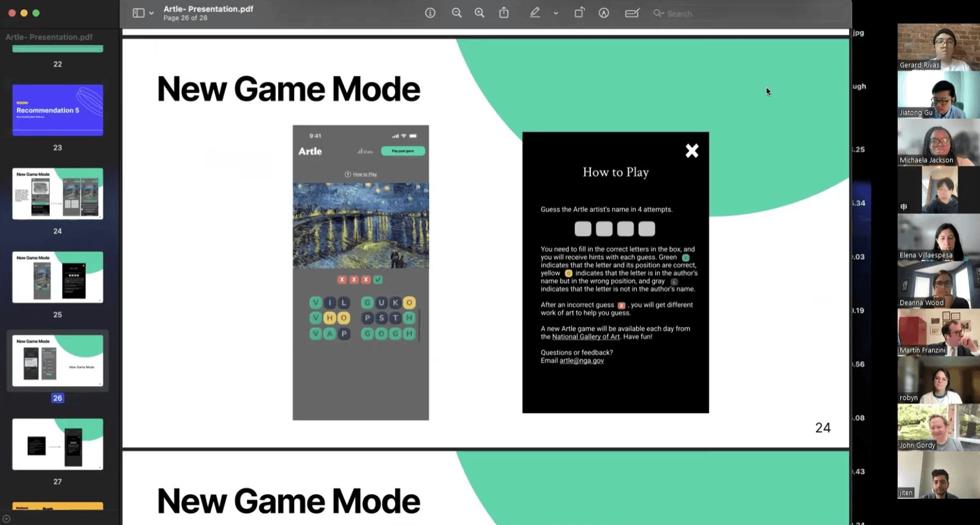Select Jiatong Gu's video tile
This screenshot has height=525, width=980.
939,94
